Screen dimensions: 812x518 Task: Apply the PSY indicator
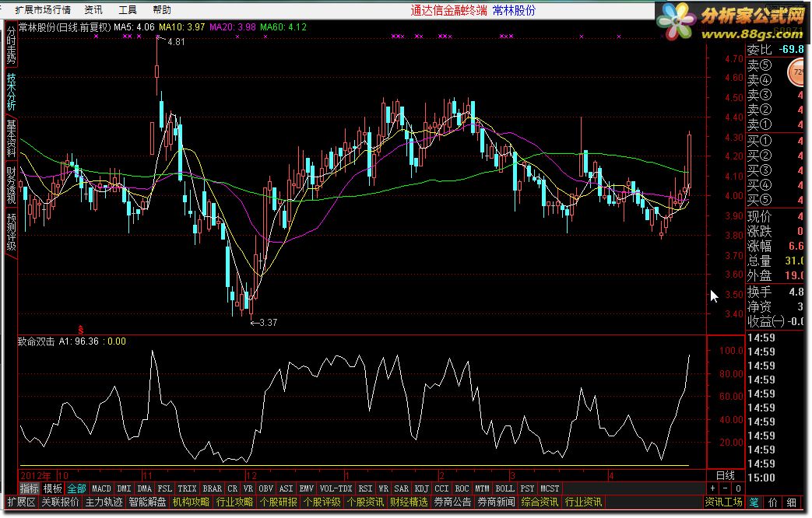tap(527, 488)
